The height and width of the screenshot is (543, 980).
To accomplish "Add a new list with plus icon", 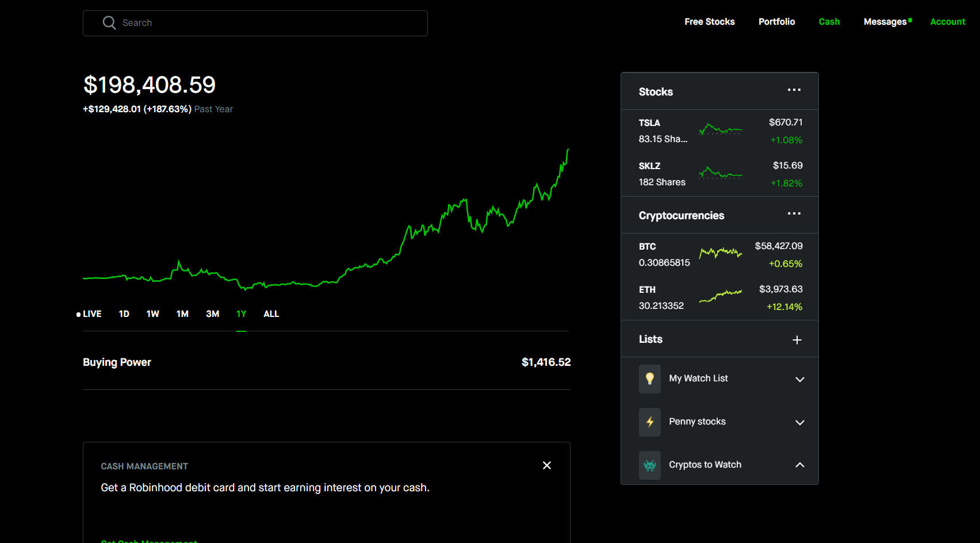I will click(797, 340).
